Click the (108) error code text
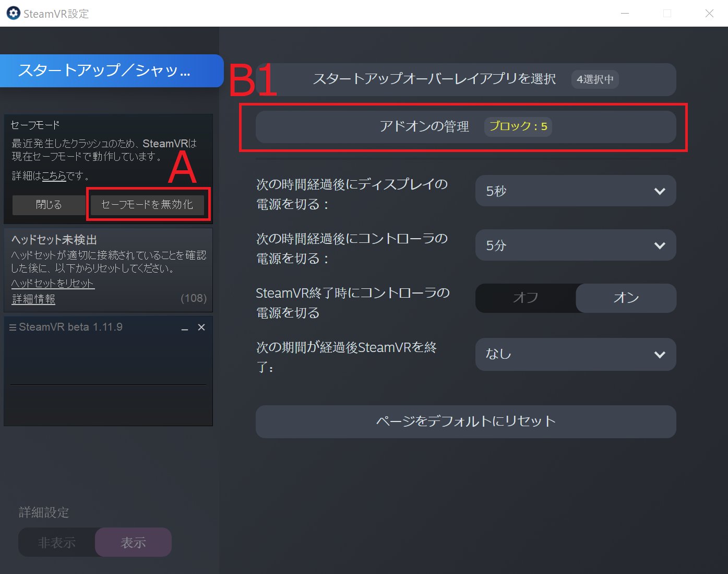Screen dimensions: 728x574 click(x=194, y=298)
